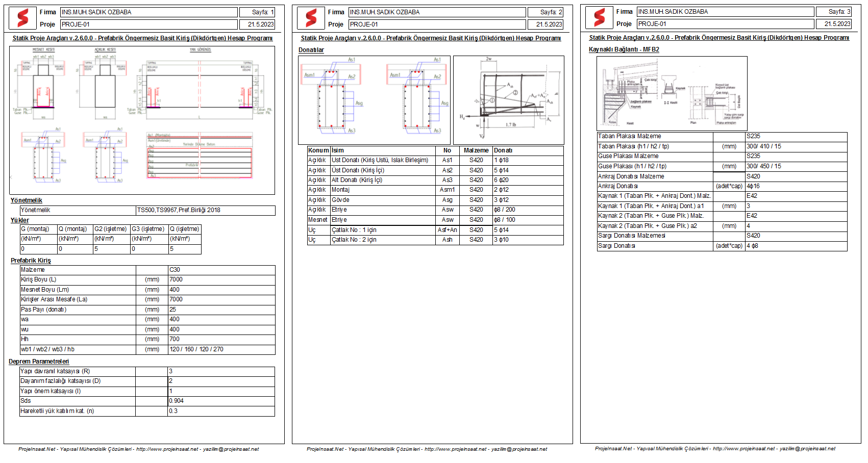The height and width of the screenshot is (463, 868).
Task: Click the 'Dayanım fazlalığı katsayısı (D)' row
Action: (x=147, y=381)
